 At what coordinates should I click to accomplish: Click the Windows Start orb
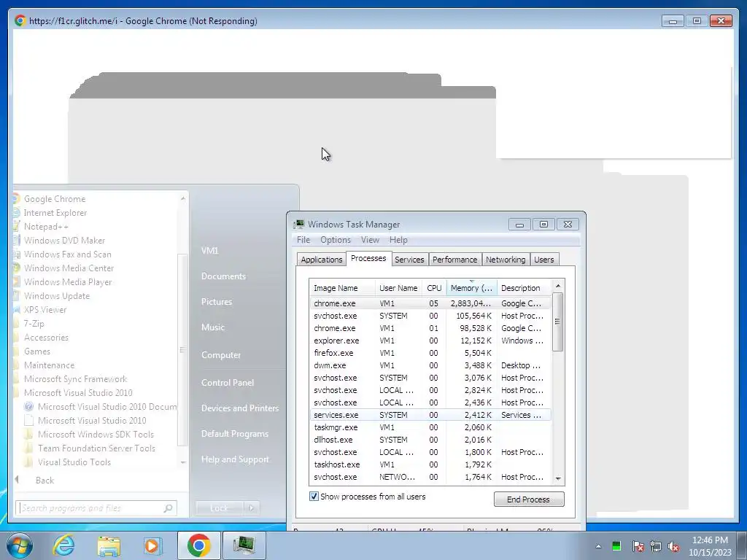[19, 545]
